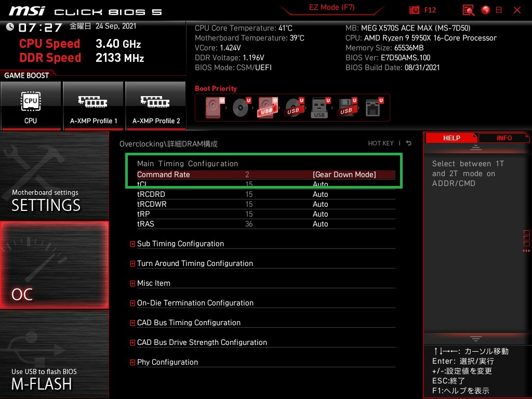
Task: Enable A-XMP Profile 2
Action: coord(156,106)
